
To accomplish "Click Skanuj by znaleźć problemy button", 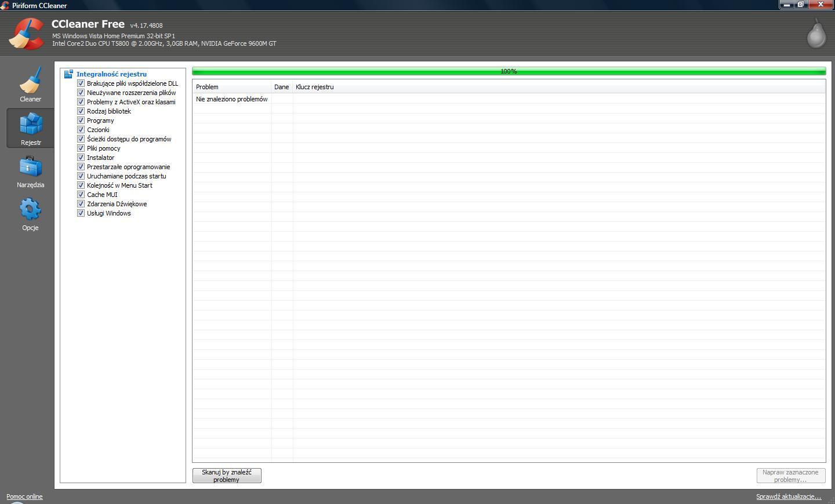I will point(227,476).
